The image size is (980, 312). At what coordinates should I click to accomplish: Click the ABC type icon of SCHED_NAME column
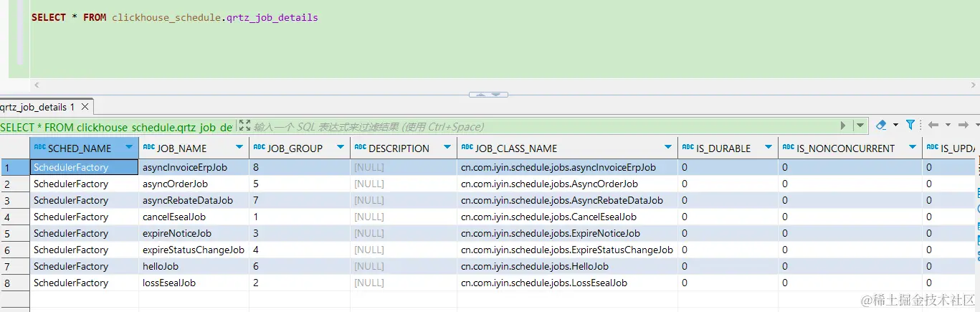(39, 147)
